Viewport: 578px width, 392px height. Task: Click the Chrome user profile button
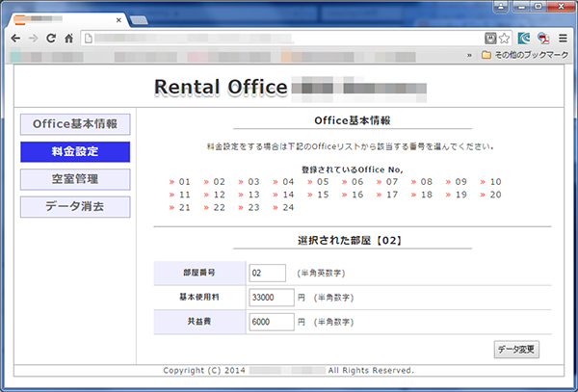point(501,7)
